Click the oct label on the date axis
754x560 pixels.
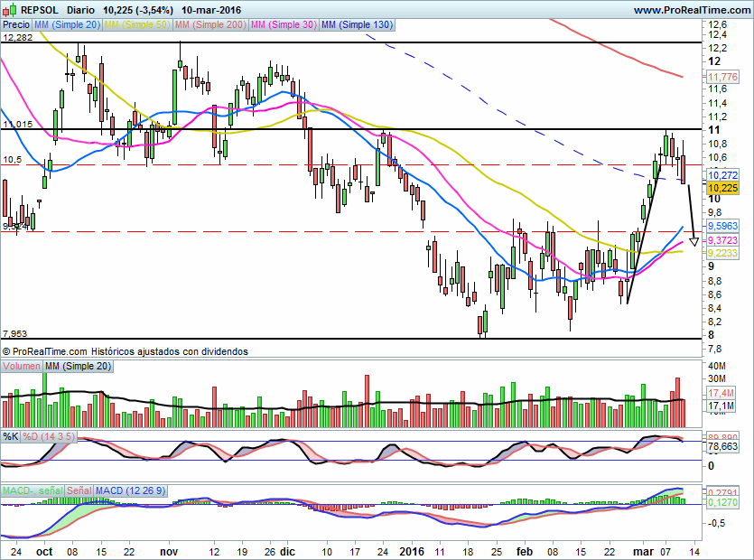click(44, 551)
